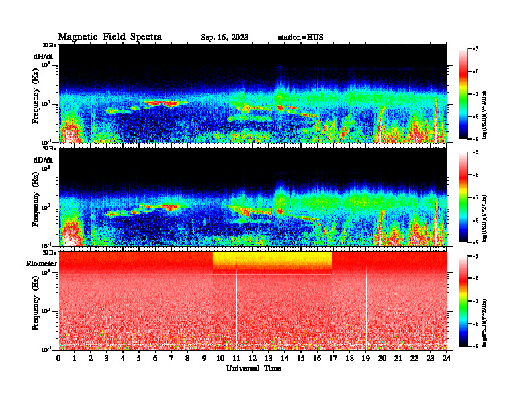Click the color bar beside dH/dt panel
Image resolution: width=532 pixels, height=411 pixels.
pyautogui.click(x=463, y=94)
